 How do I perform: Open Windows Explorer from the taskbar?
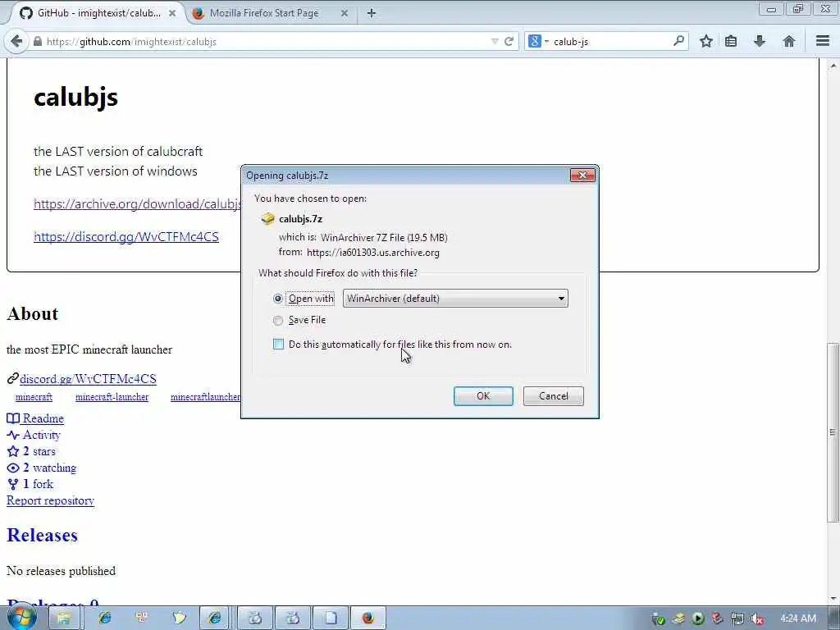click(64, 619)
